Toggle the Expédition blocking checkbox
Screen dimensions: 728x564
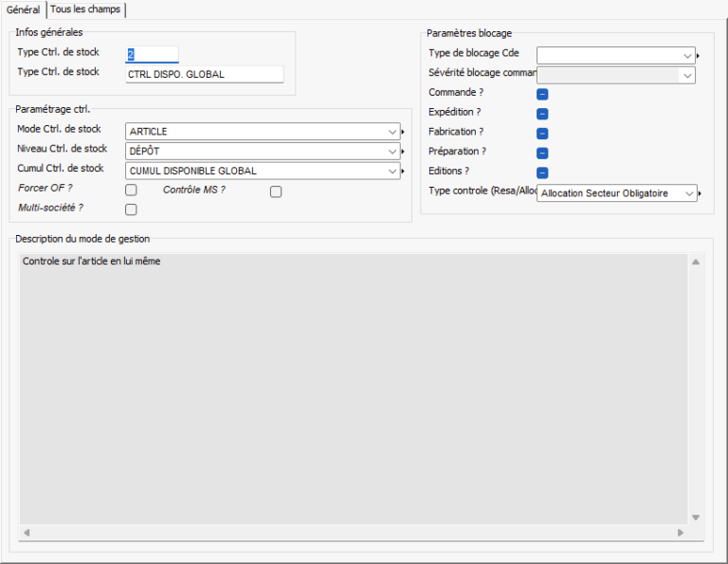(543, 114)
